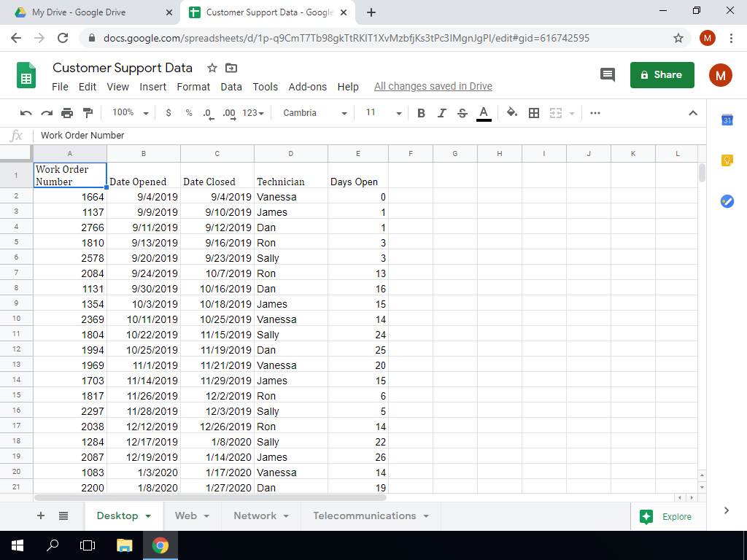Open the Sheets home icon
This screenshot has width=747, height=560.
pyautogui.click(x=26, y=75)
